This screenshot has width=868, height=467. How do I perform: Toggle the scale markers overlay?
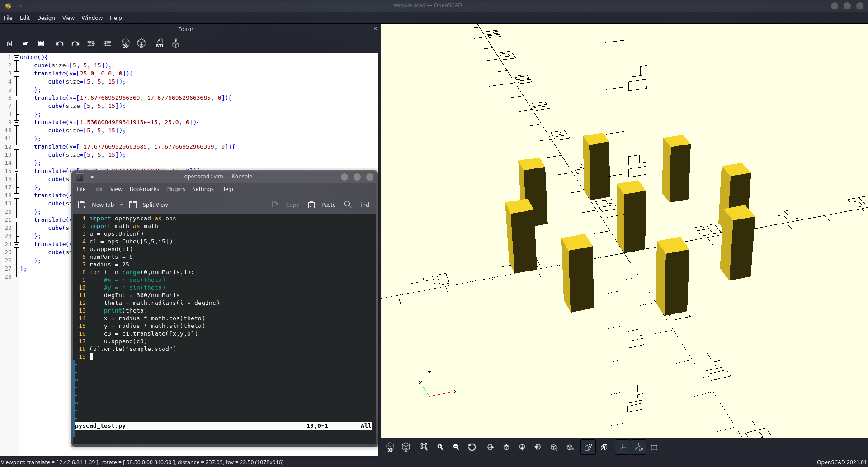(x=639, y=447)
